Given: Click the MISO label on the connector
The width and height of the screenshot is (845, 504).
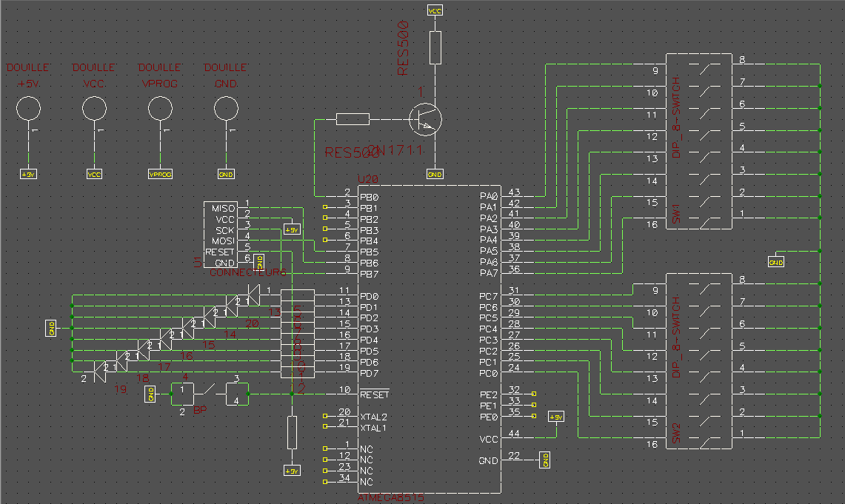Looking at the screenshot, I should coord(223,209).
